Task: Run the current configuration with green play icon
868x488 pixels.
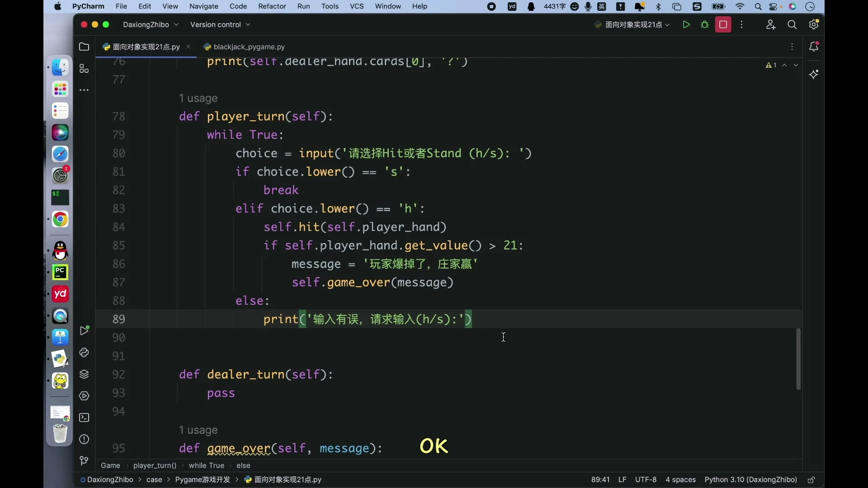Action: tap(686, 25)
